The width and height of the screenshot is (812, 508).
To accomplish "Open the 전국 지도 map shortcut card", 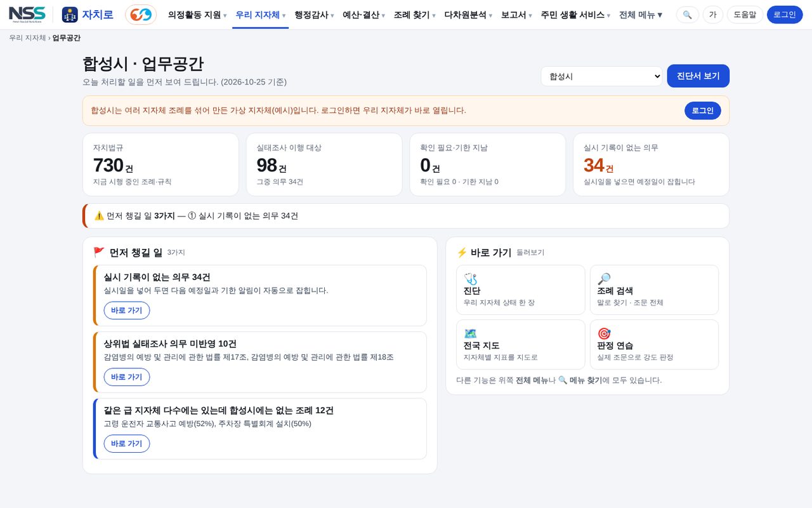I will click(x=521, y=344).
